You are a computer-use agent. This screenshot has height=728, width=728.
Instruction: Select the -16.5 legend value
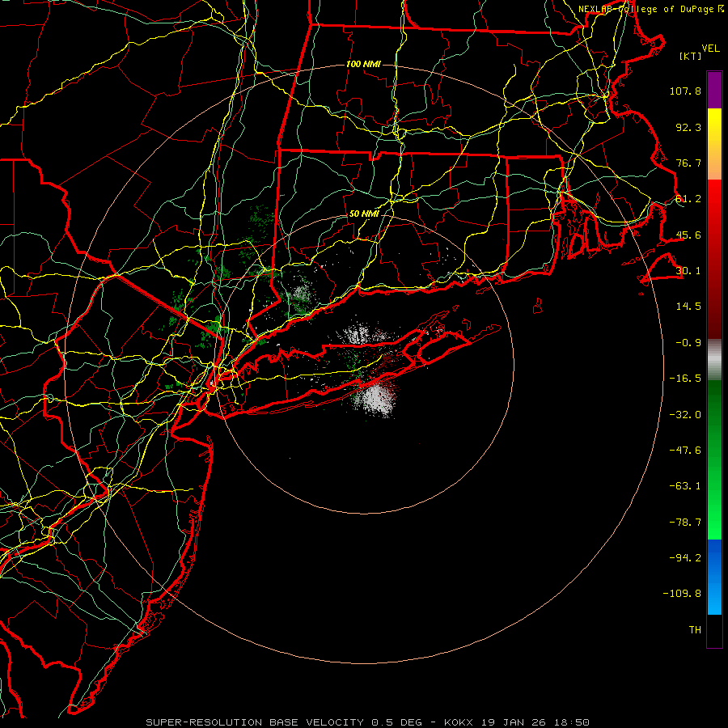tap(685, 378)
